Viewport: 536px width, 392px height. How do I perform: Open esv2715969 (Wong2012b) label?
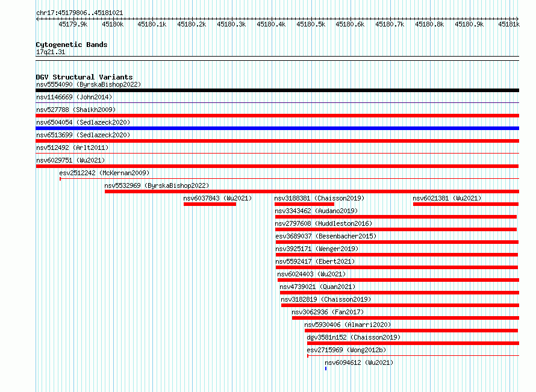pos(346,350)
